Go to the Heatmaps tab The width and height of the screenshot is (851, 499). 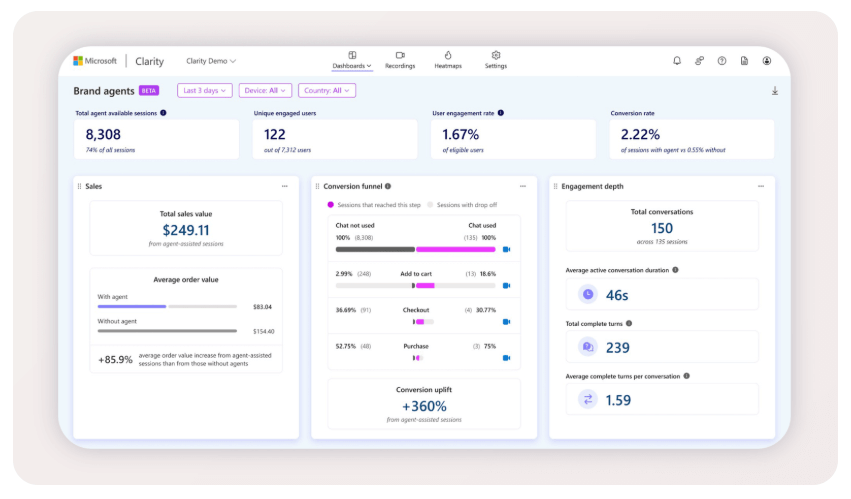tap(448, 60)
